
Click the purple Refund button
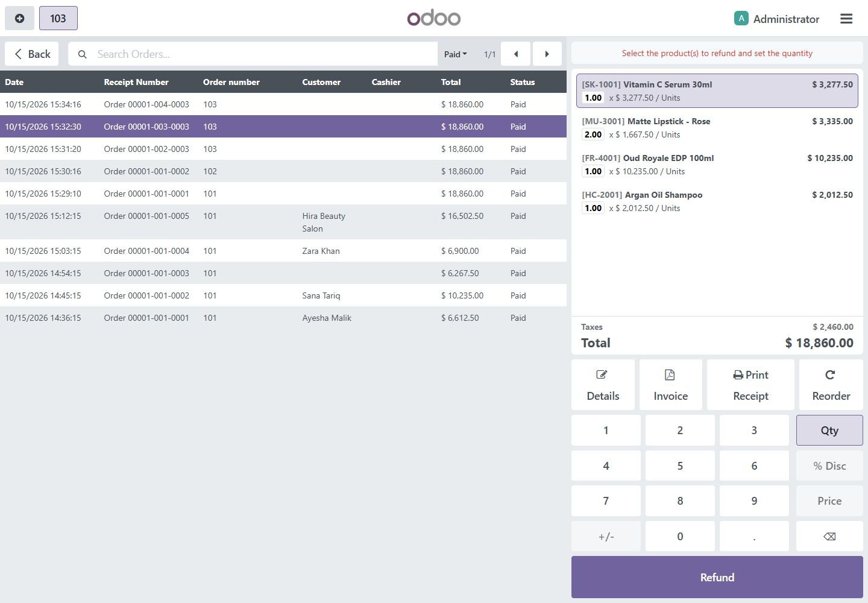717,577
